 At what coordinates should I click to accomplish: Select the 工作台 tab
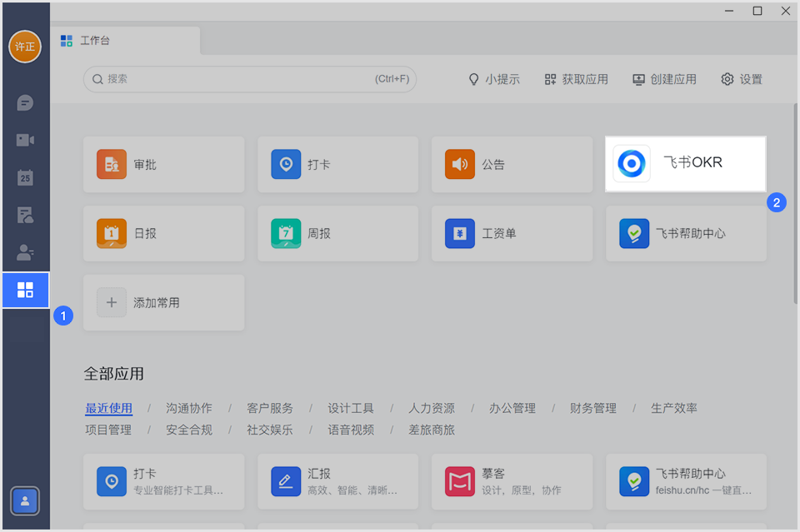(x=125, y=40)
